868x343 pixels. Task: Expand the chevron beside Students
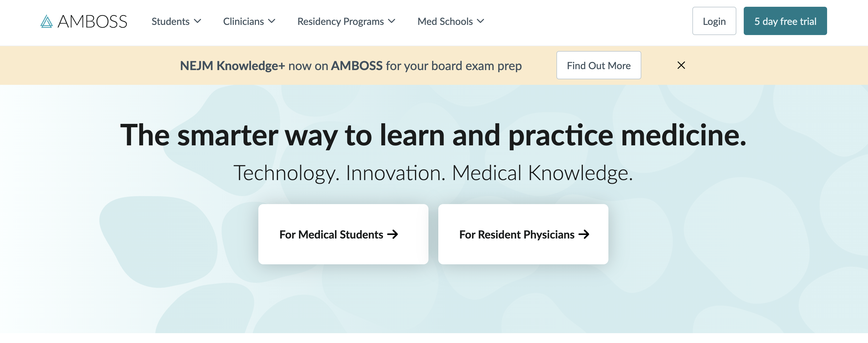198,21
